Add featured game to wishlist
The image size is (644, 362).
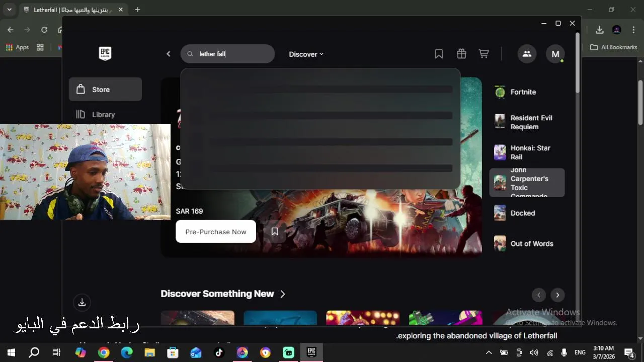(275, 232)
